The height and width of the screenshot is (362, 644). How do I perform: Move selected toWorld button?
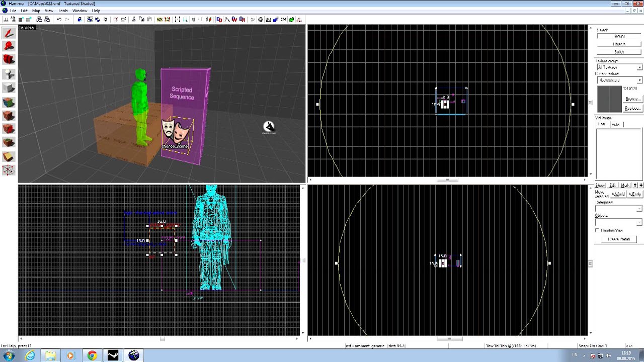coord(618,194)
